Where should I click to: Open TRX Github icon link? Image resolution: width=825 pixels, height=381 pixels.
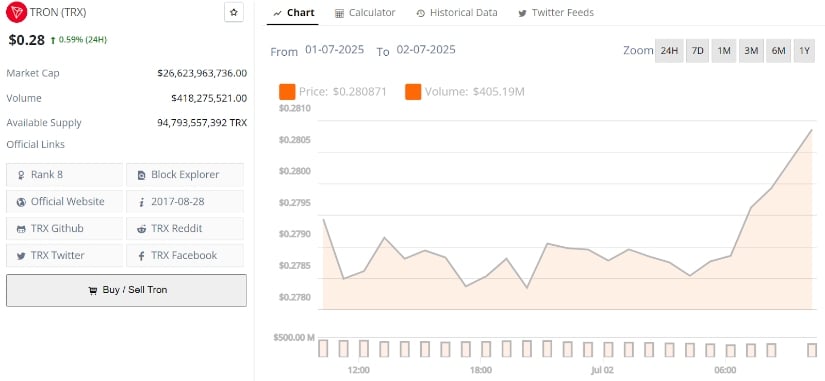pos(21,229)
